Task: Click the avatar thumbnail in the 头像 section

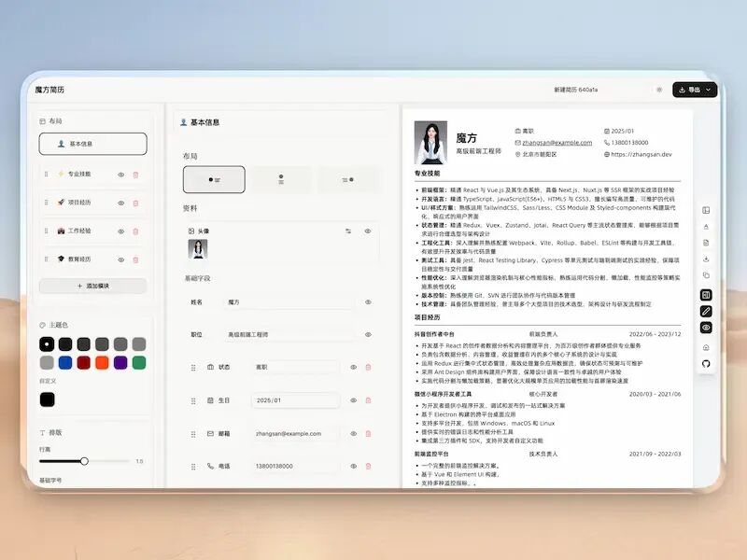Action: point(198,249)
